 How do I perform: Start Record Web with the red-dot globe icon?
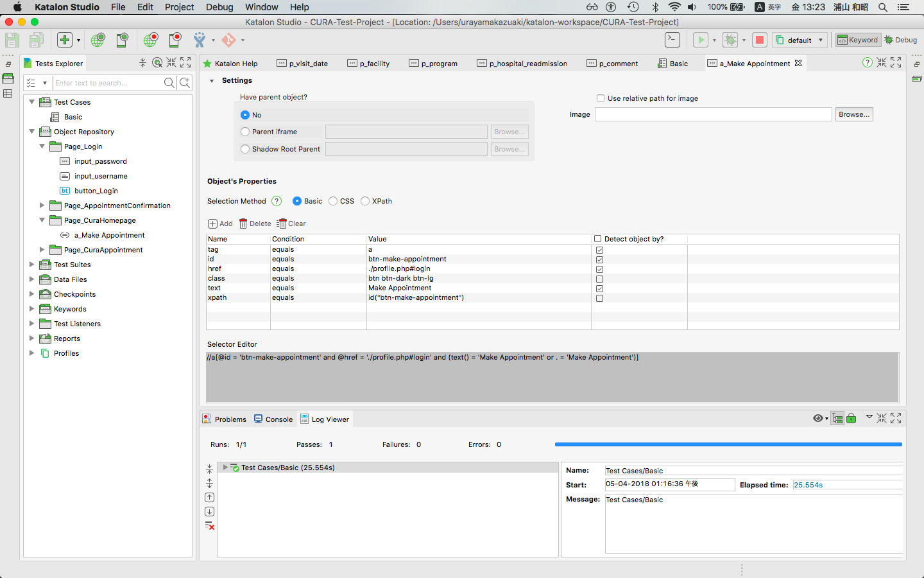pos(150,40)
